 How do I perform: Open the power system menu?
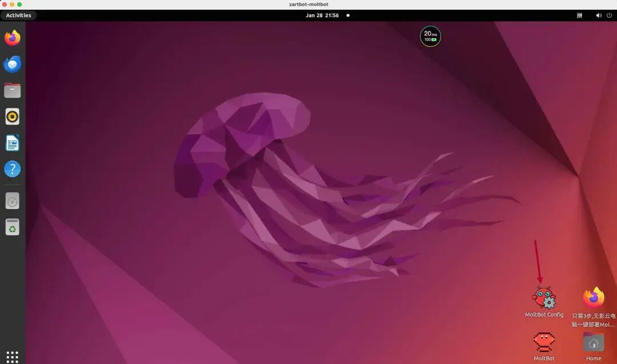[608, 15]
